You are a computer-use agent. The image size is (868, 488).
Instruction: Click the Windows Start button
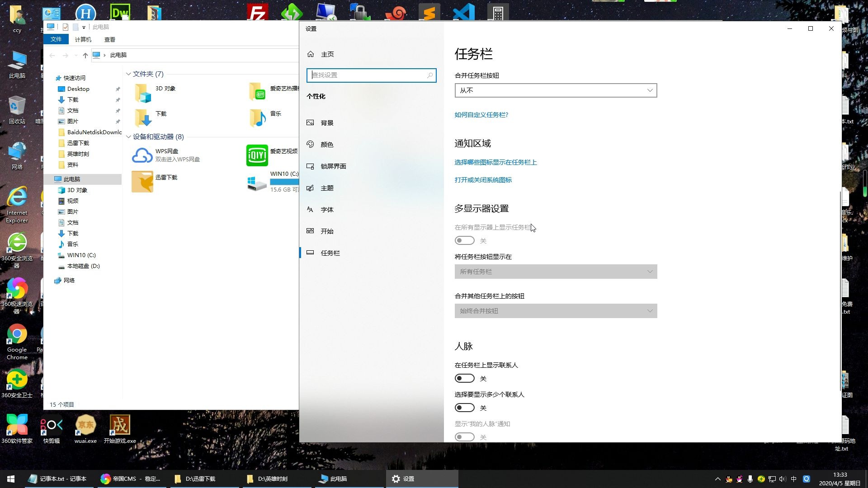pos(11,479)
